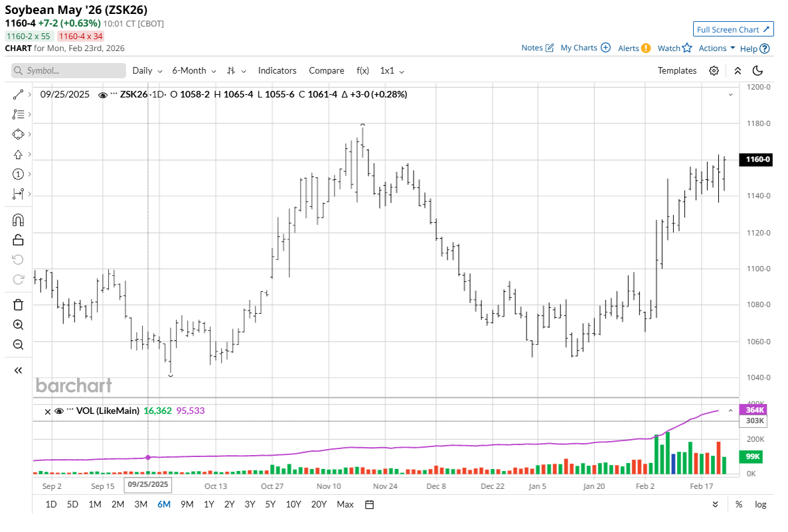Select the 5Y time range
The height and width of the screenshot is (532, 788).
click(270, 504)
